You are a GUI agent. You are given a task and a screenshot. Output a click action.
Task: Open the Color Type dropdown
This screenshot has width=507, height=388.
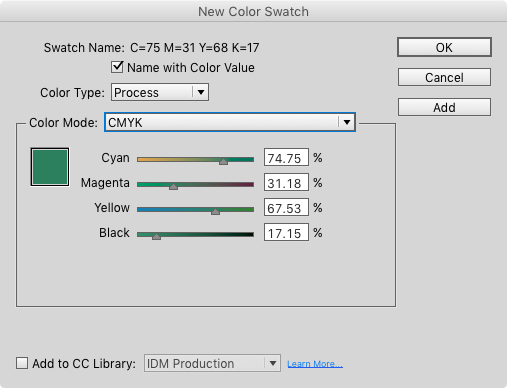[160, 92]
